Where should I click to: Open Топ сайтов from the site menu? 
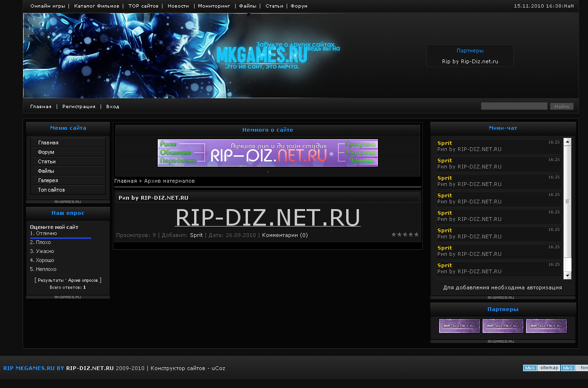coord(68,190)
